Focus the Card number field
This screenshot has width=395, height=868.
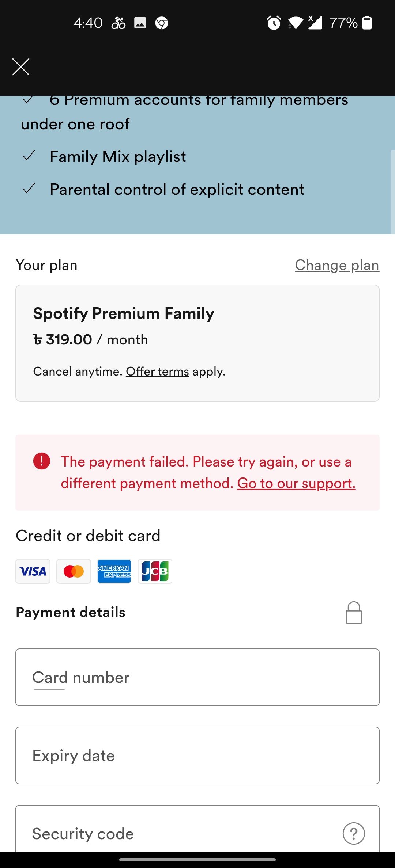tap(197, 677)
